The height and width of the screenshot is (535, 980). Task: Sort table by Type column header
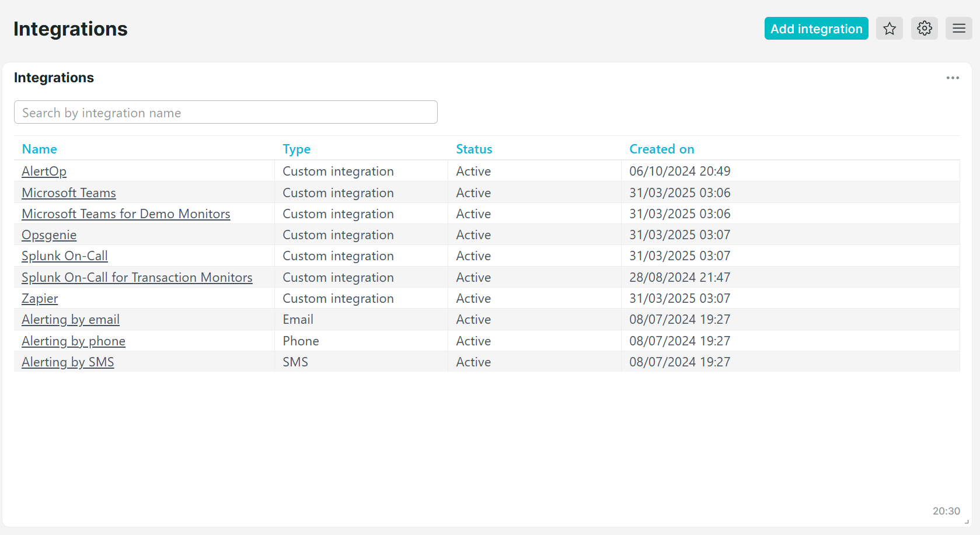(x=297, y=149)
